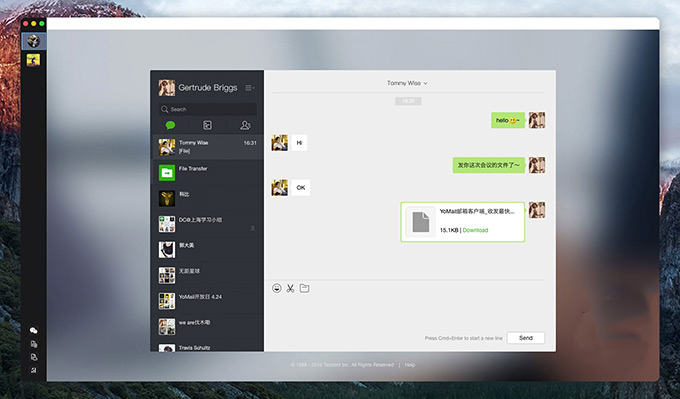The width and height of the screenshot is (680, 399).
Task: Open the Travis Schultz conversation
Action: click(207, 347)
